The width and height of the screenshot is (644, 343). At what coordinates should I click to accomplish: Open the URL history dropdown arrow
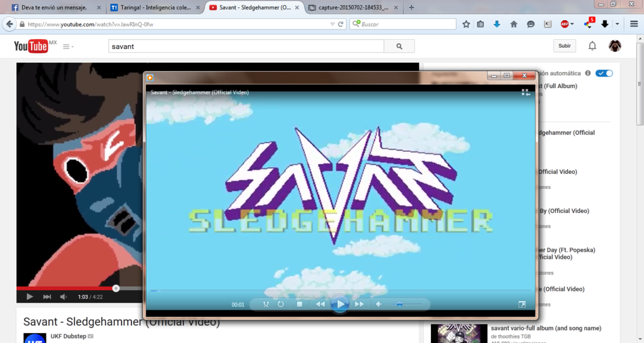point(332,24)
